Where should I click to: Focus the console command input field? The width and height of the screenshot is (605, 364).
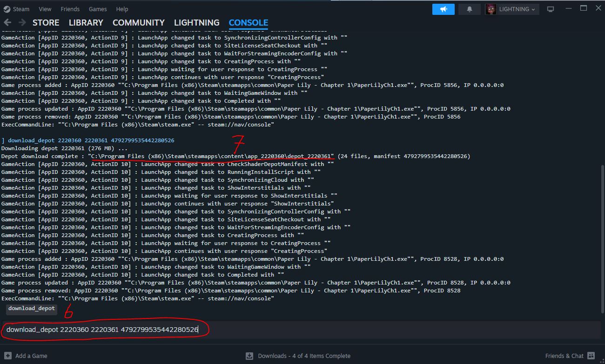click(x=301, y=330)
